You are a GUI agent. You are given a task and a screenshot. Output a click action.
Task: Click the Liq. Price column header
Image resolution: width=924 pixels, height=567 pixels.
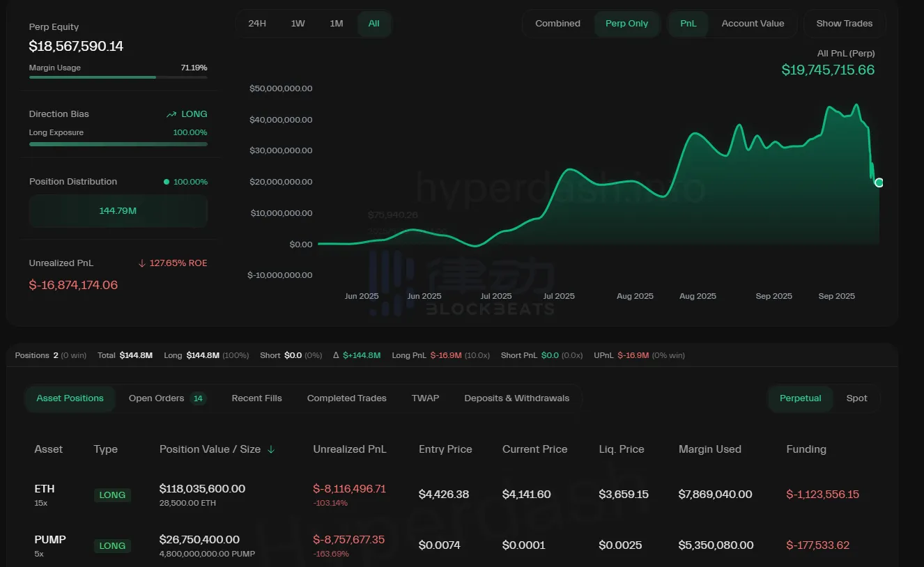click(x=622, y=449)
